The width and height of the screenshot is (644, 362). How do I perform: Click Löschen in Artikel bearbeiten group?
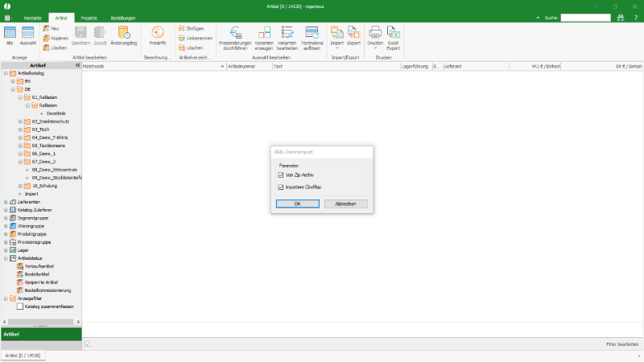pyautogui.click(x=55, y=47)
